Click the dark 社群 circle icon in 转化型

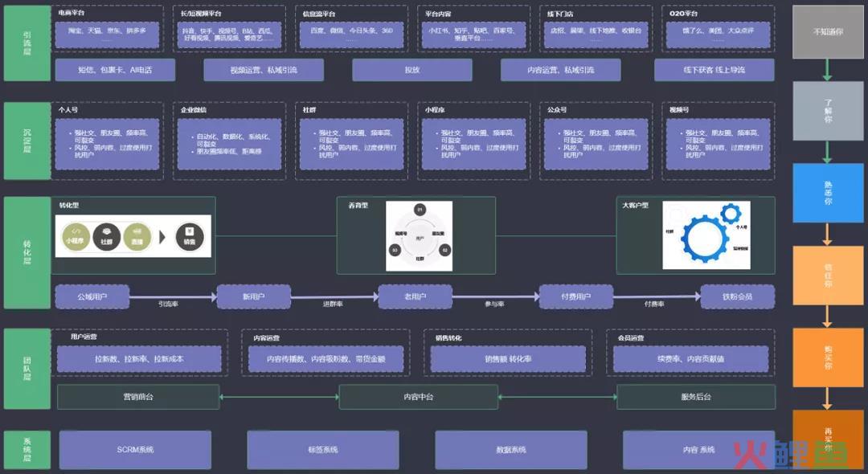(x=106, y=236)
